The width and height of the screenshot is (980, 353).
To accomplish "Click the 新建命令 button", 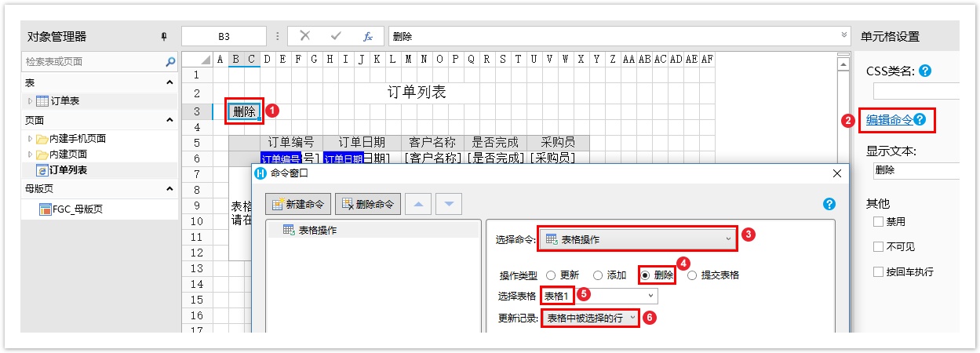I will point(298,204).
